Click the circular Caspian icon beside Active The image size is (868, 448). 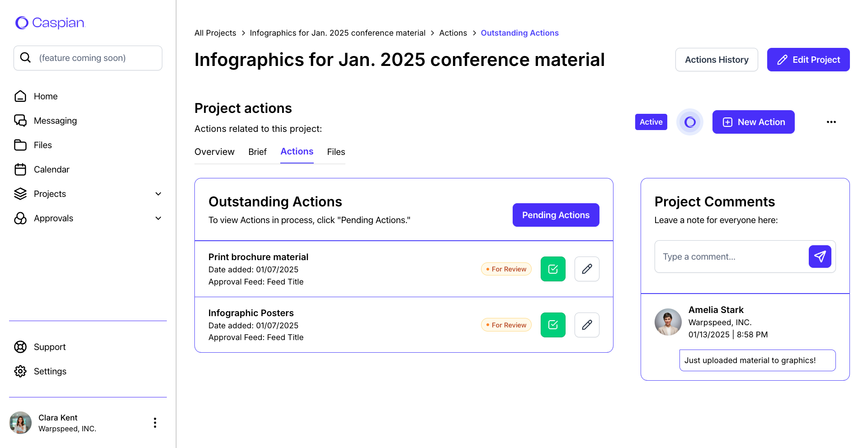click(689, 122)
